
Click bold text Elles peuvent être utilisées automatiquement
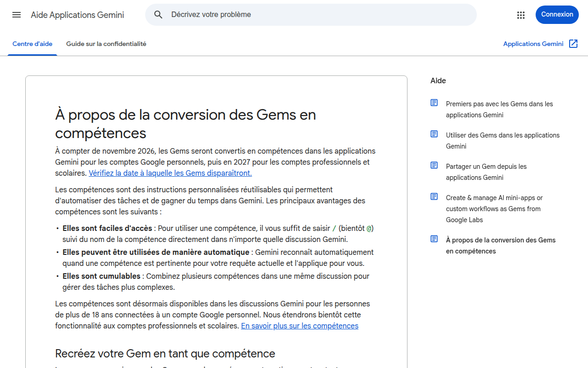[156, 252]
